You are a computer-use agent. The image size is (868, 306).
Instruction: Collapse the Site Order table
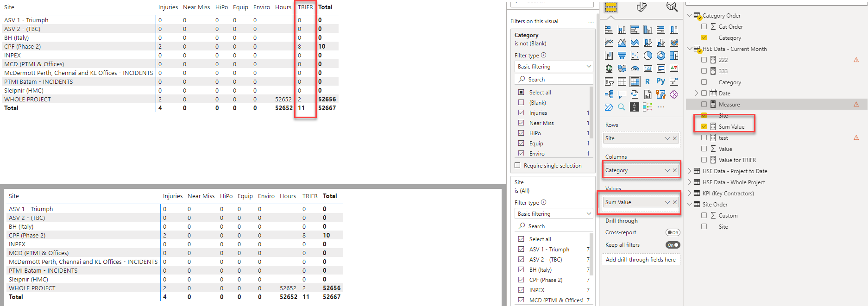(690, 204)
